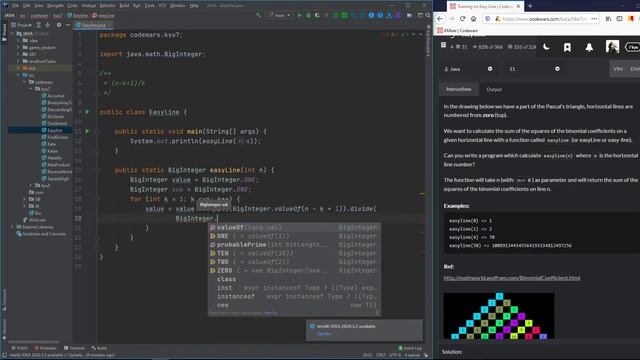
Task: Collapse the codewars package in tree
Action: tap(25, 82)
